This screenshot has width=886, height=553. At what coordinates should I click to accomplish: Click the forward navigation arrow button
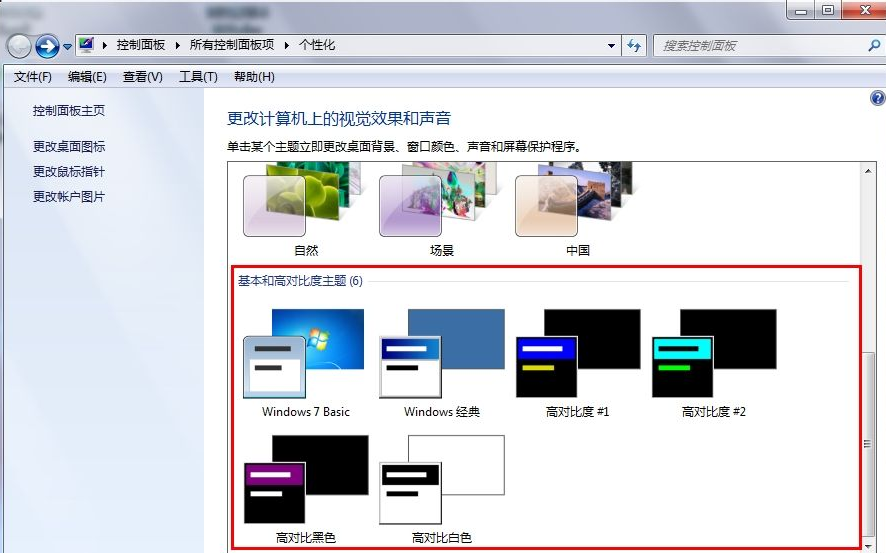(x=47, y=46)
